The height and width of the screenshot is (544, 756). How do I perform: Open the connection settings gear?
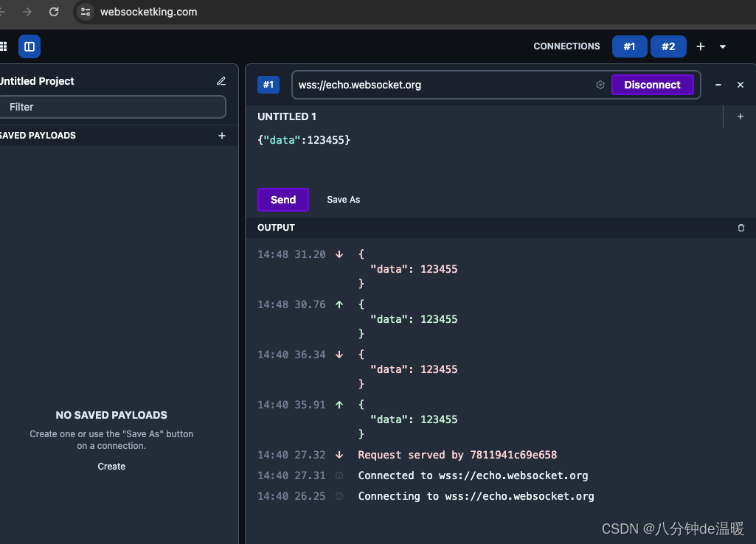click(x=600, y=85)
